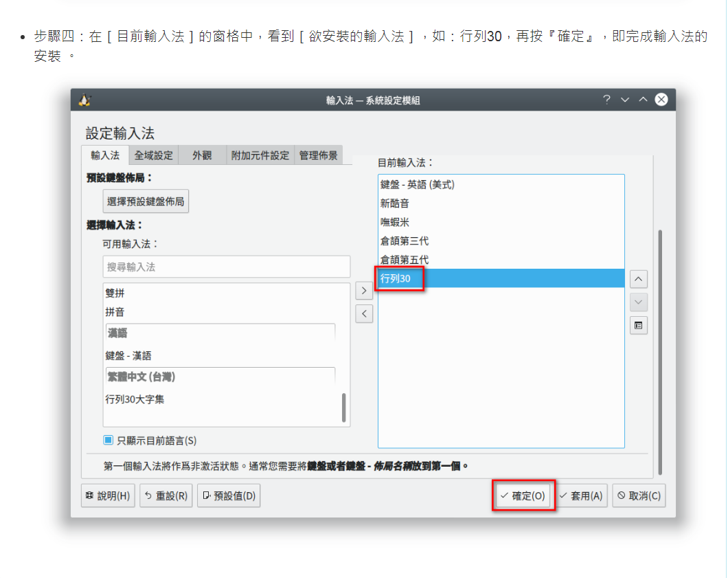Click the 重設(R) reset button

point(166,496)
